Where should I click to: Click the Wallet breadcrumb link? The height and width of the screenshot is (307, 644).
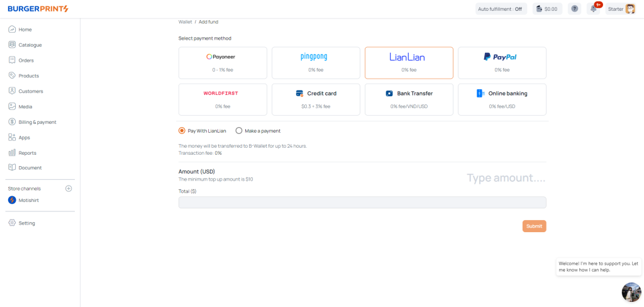click(185, 22)
